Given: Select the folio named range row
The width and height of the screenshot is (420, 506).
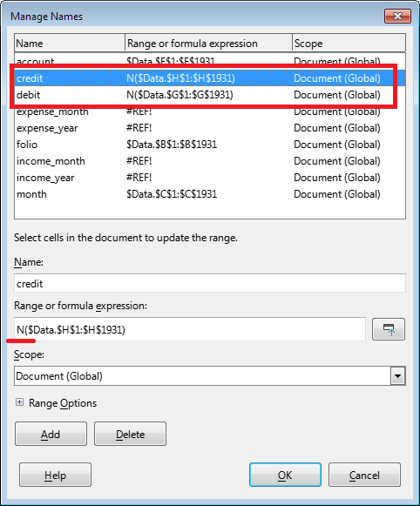Looking at the screenshot, I should (210, 145).
